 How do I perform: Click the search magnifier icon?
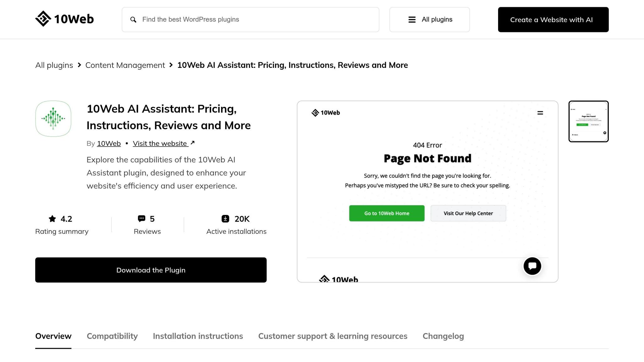point(133,19)
